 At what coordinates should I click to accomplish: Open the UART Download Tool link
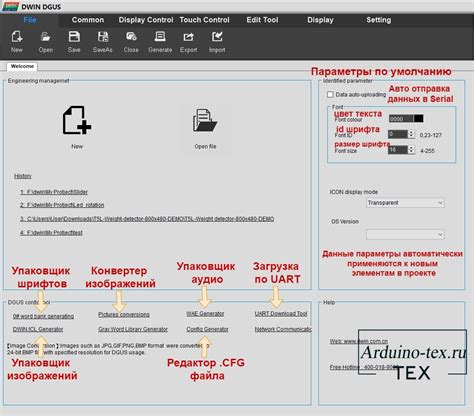[281, 314]
